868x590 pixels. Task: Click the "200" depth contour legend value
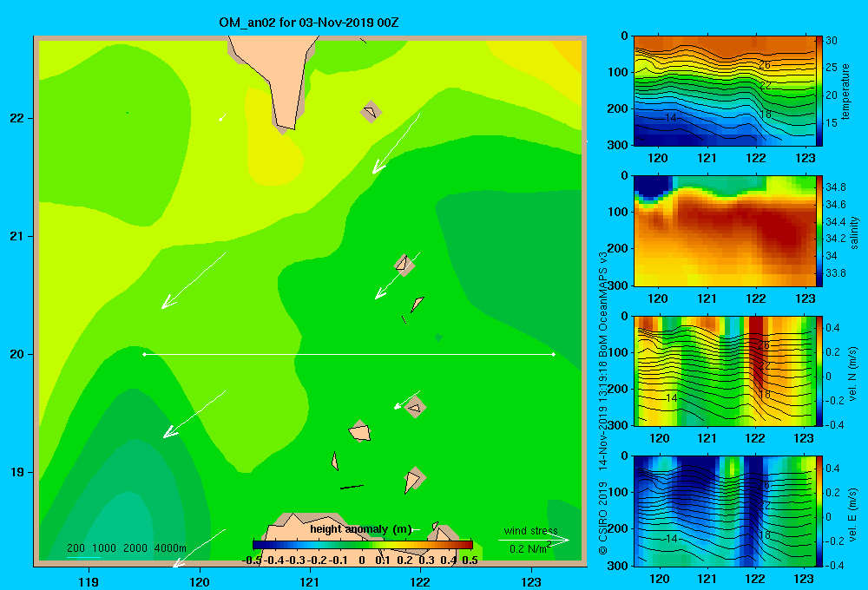[76, 548]
